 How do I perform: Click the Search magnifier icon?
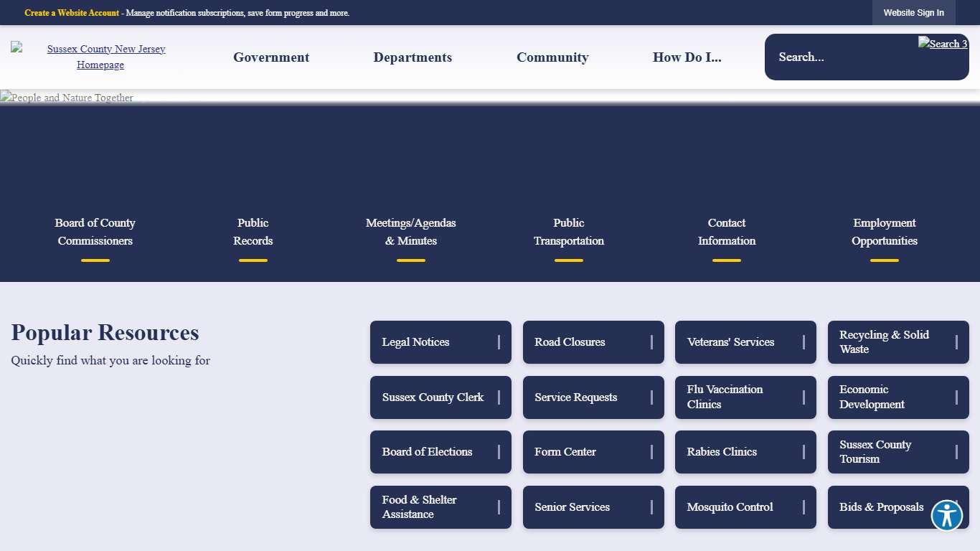[943, 44]
